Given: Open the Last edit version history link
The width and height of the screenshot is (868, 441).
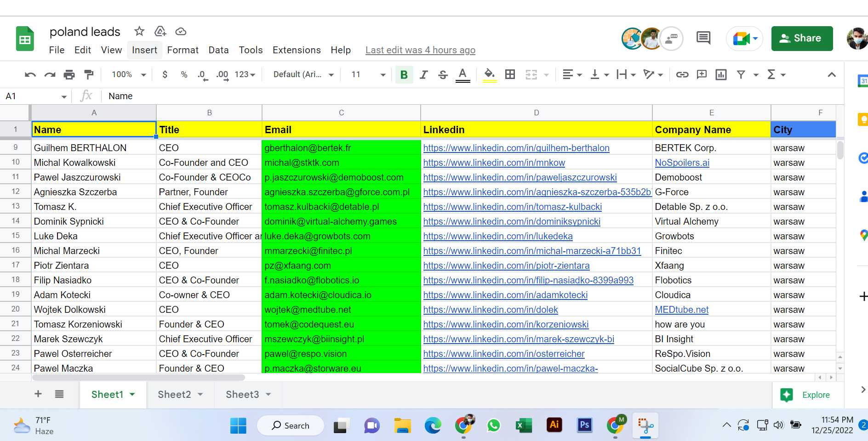Looking at the screenshot, I should [420, 50].
